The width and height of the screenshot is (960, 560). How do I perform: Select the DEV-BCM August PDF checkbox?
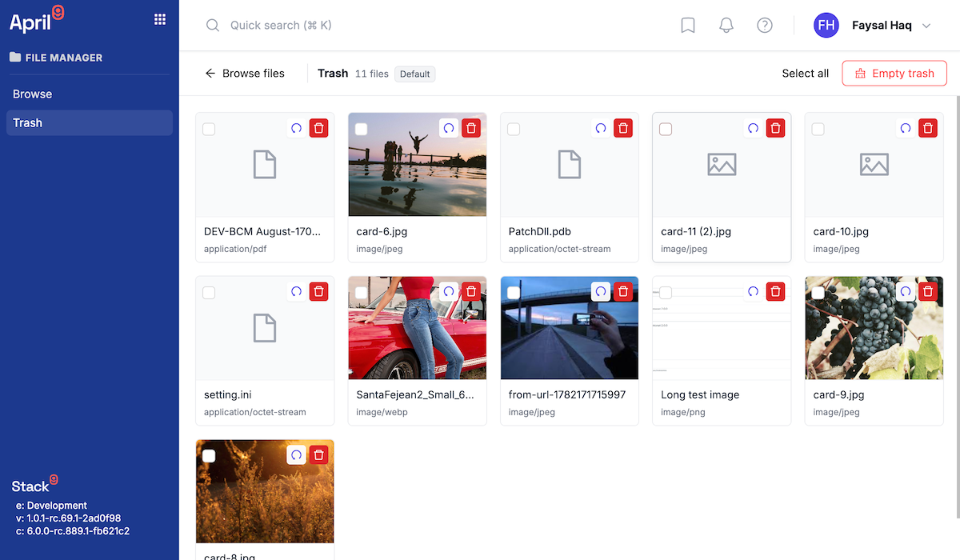(x=209, y=129)
